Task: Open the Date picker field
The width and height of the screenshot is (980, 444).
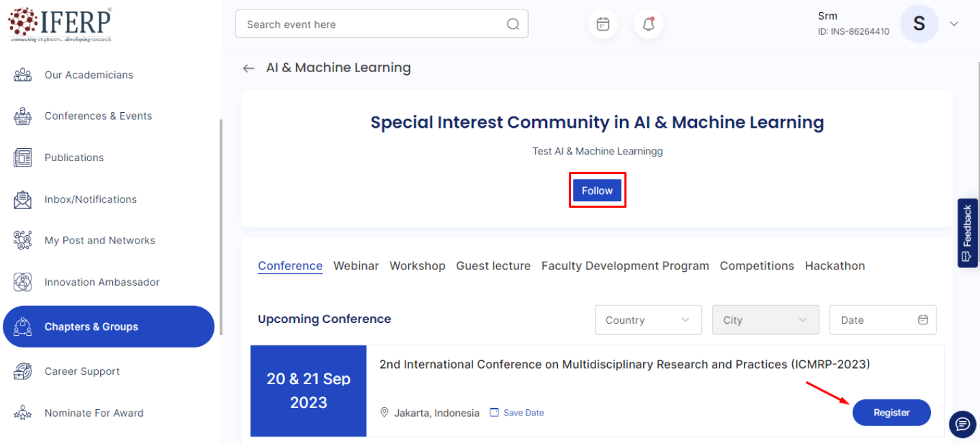Action: point(882,320)
